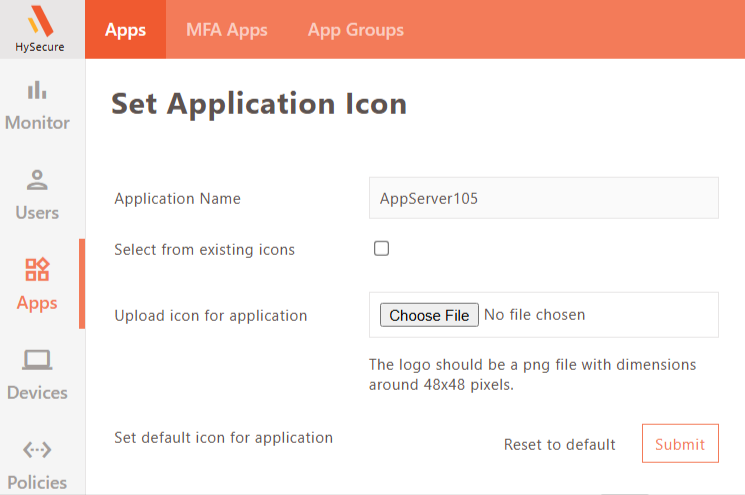
Task: Select the Users person icon
Action: pyautogui.click(x=37, y=180)
